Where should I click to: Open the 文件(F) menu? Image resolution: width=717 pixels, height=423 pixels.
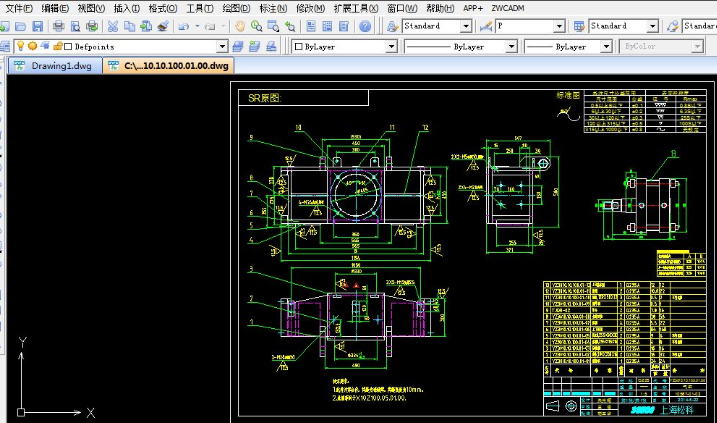(x=19, y=8)
